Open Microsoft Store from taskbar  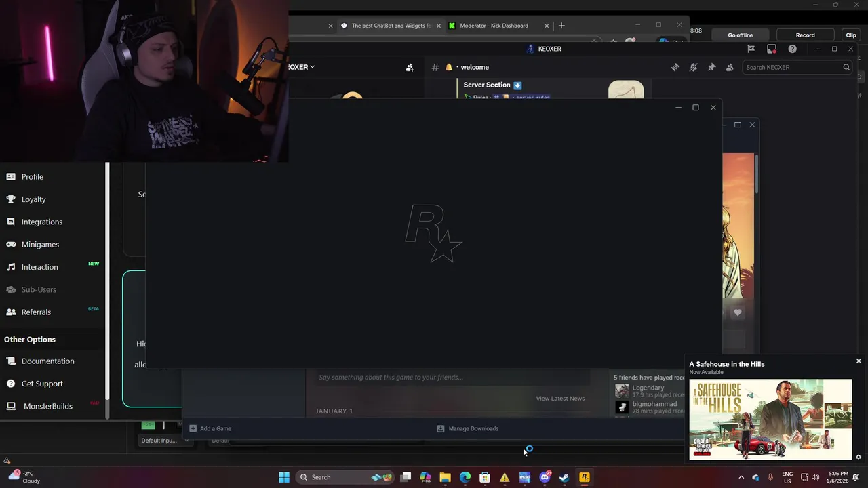485,477
